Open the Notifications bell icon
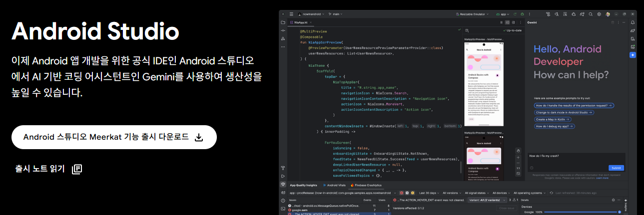 pos(633,22)
